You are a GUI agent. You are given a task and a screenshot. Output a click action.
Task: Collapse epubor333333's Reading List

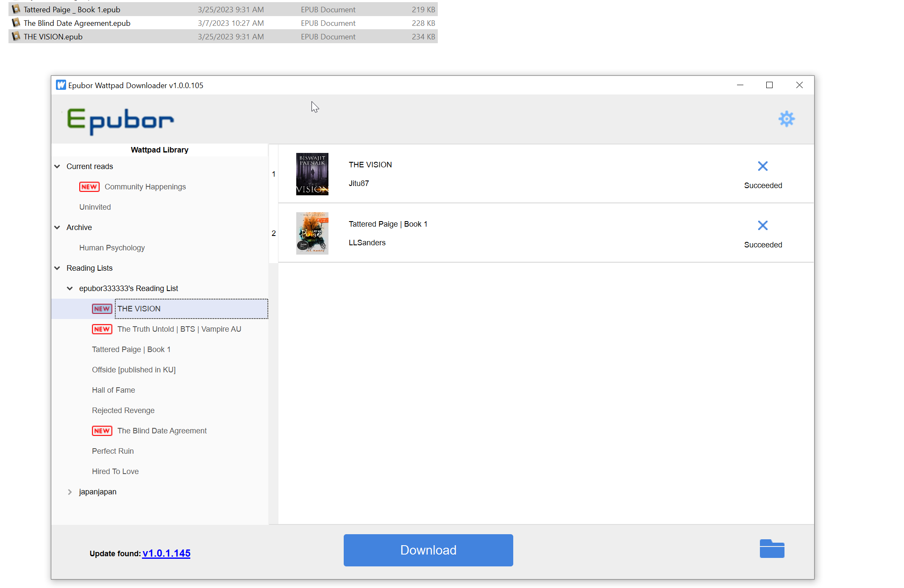pyautogui.click(x=70, y=288)
